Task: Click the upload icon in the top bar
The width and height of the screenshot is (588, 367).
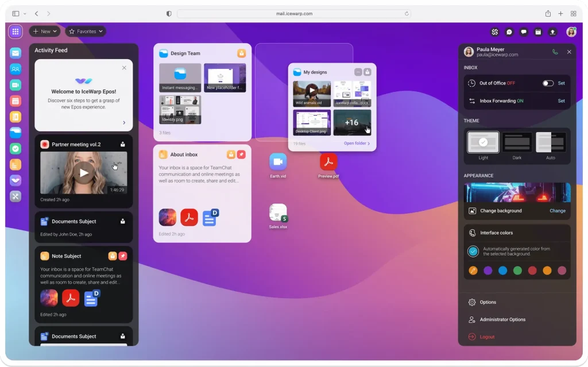Action: pyautogui.click(x=551, y=32)
